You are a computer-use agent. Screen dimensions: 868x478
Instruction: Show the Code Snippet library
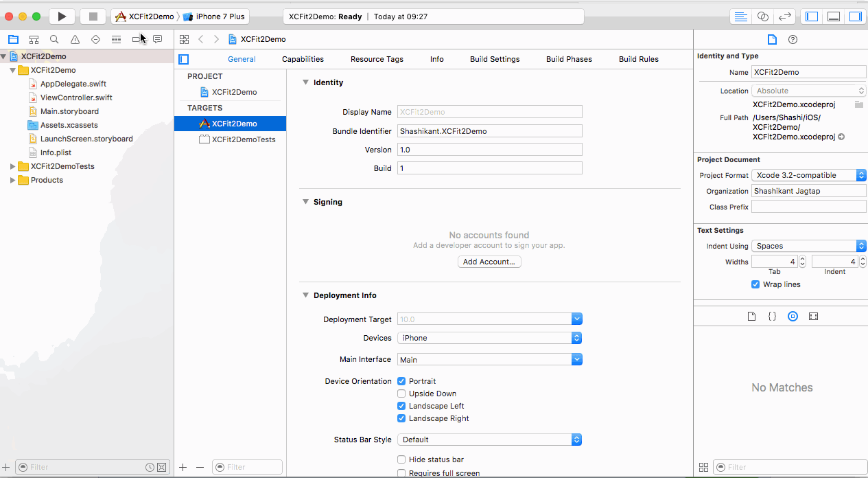pyautogui.click(x=772, y=317)
